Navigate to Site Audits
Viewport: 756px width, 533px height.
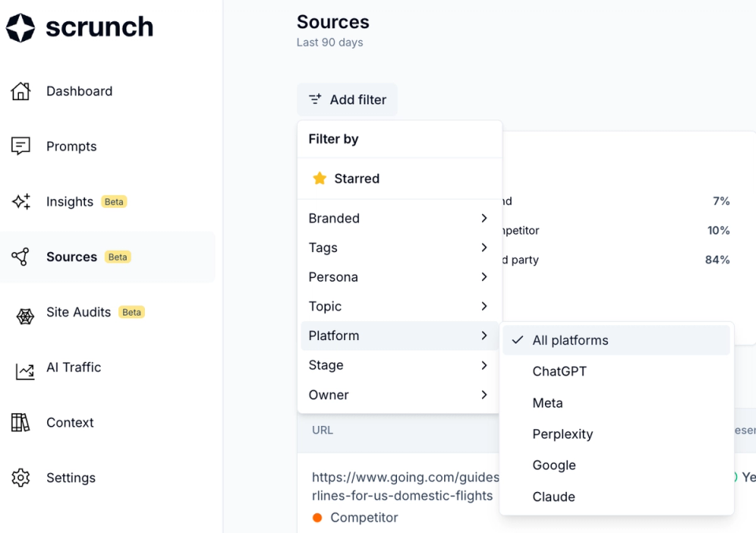click(x=79, y=313)
